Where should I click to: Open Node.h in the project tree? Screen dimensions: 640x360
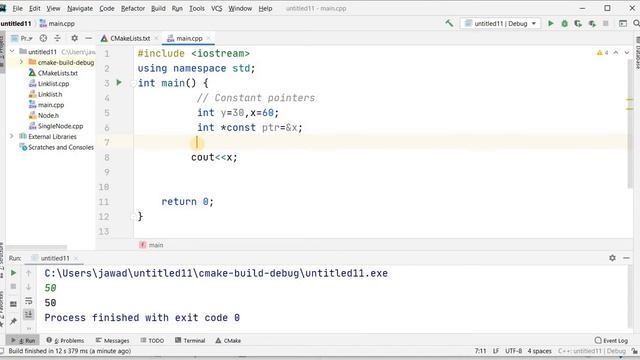44,116
